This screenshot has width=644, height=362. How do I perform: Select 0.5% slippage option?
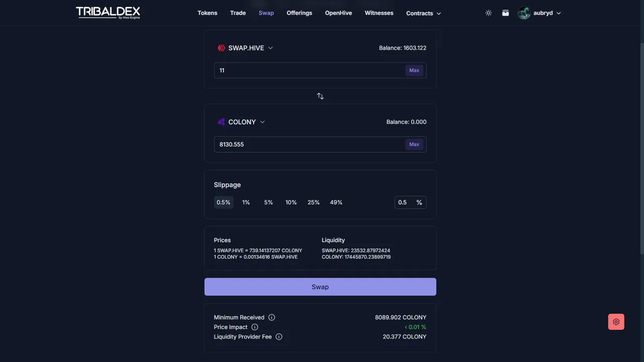tap(223, 202)
